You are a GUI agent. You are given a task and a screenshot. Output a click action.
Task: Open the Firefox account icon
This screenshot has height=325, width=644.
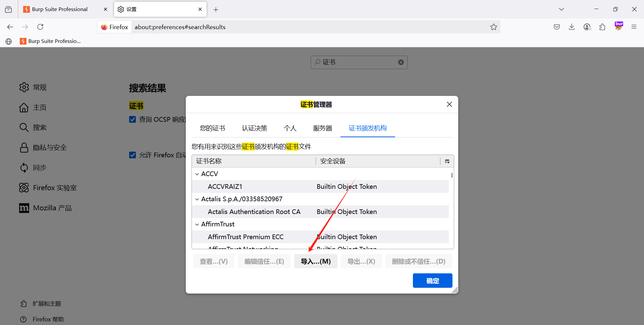click(587, 27)
